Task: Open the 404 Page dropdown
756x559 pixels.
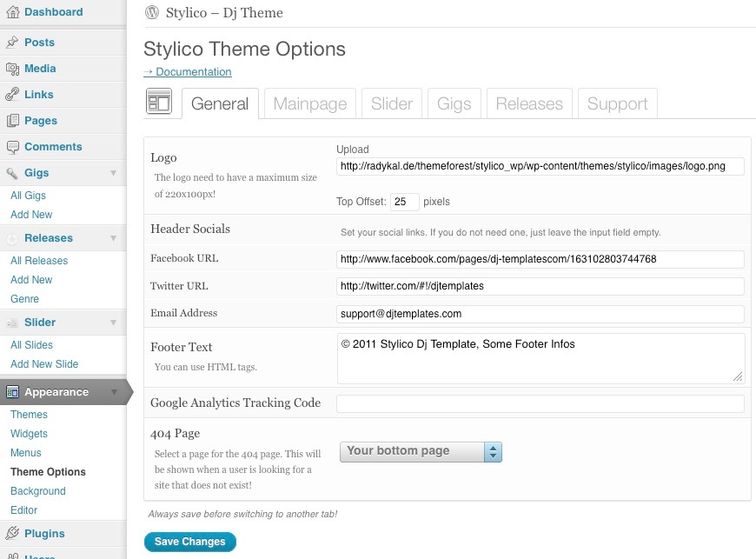Action: [421, 452]
